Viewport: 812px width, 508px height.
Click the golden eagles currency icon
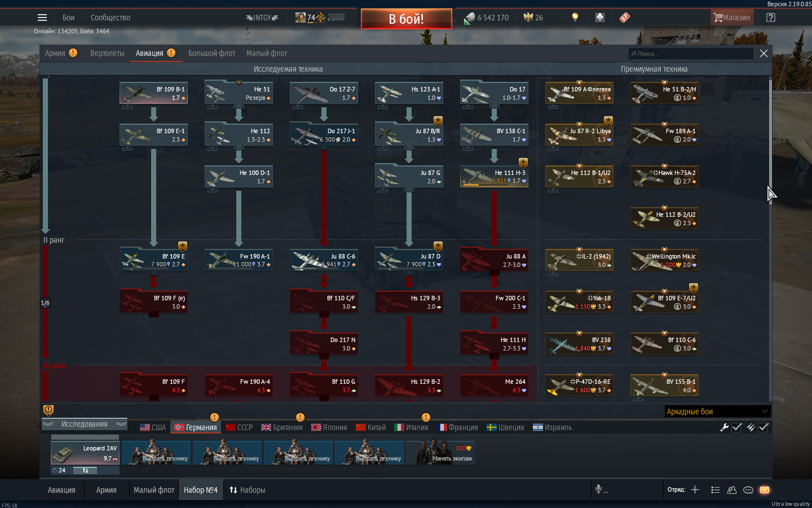coord(528,17)
